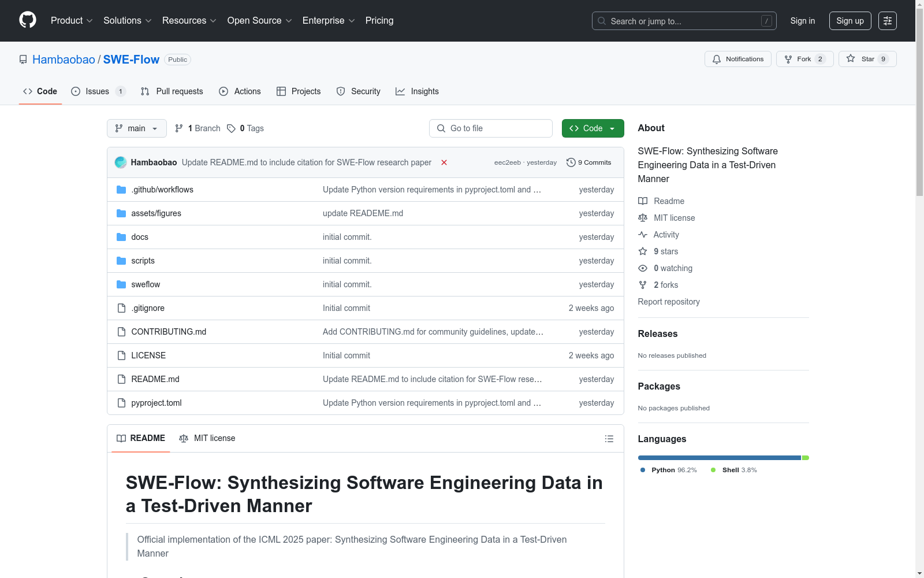Viewport: 924px width, 578px height.
Task: Open the README.md file
Action: tap(155, 379)
